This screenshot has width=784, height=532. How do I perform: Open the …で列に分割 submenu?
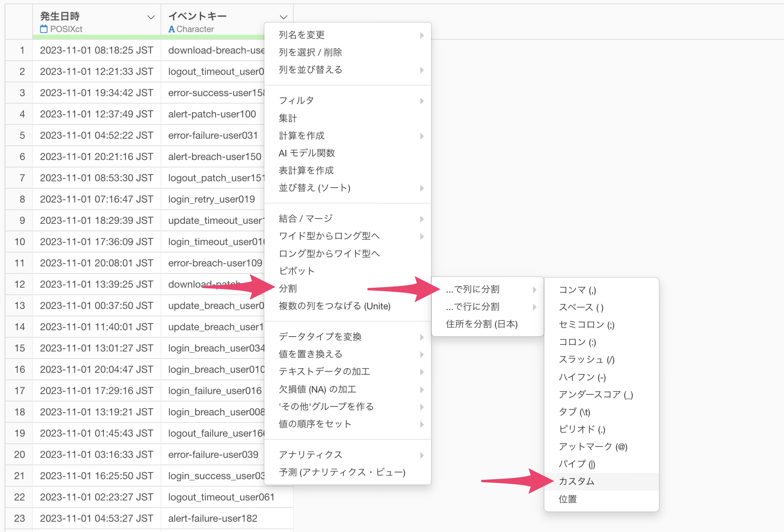(472, 289)
